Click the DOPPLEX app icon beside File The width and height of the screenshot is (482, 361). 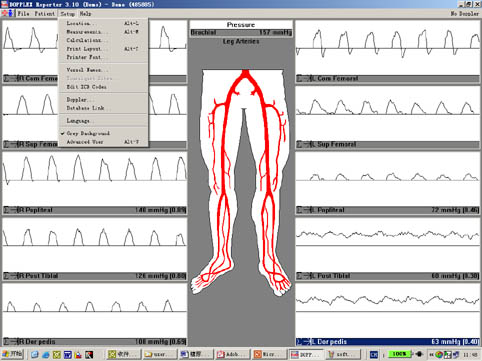point(7,14)
